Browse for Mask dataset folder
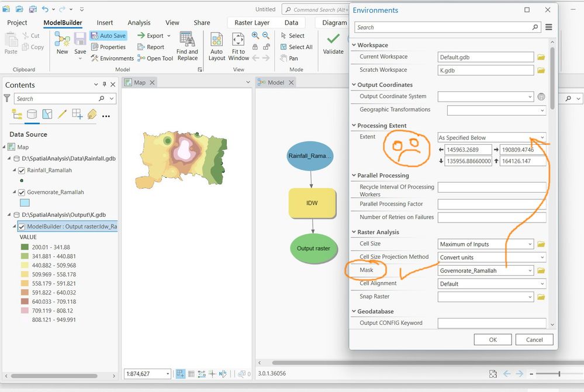Screen dimensions: 584x392 pos(541,270)
